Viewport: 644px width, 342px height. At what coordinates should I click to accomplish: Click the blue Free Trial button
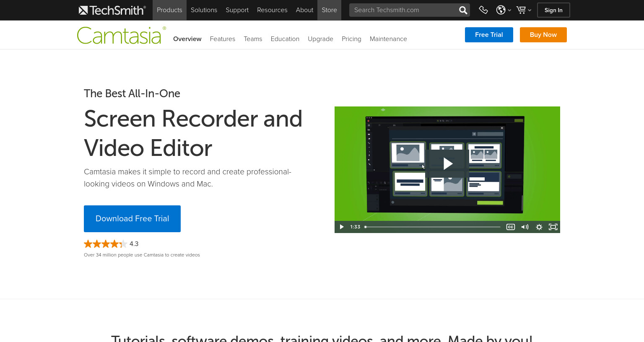point(489,35)
